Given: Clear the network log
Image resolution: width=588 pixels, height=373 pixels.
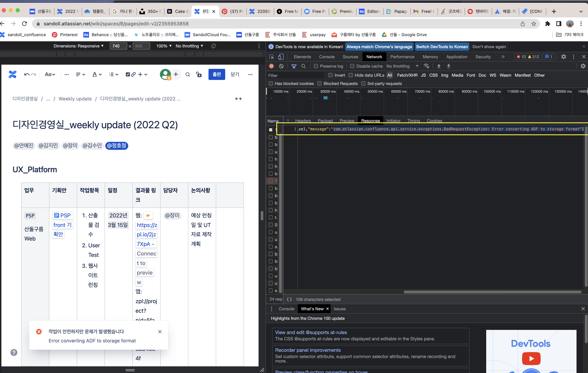Looking at the screenshot, I should (281, 66).
